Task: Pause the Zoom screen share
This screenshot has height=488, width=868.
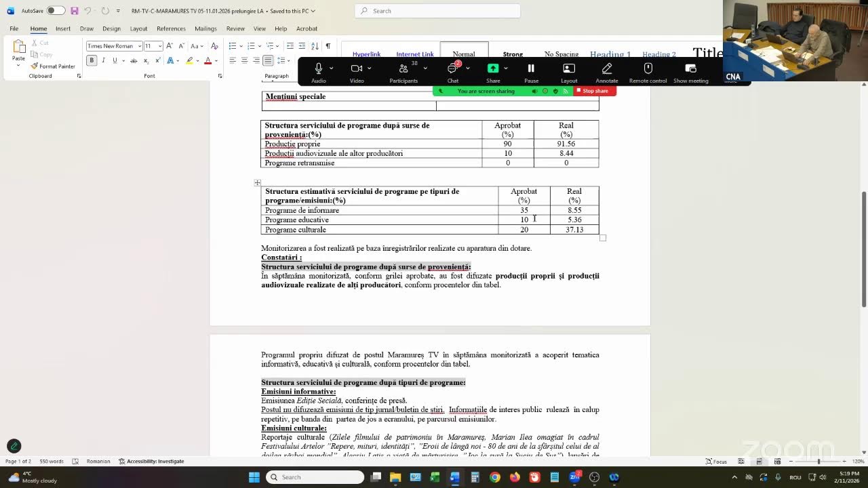Action: point(531,72)
